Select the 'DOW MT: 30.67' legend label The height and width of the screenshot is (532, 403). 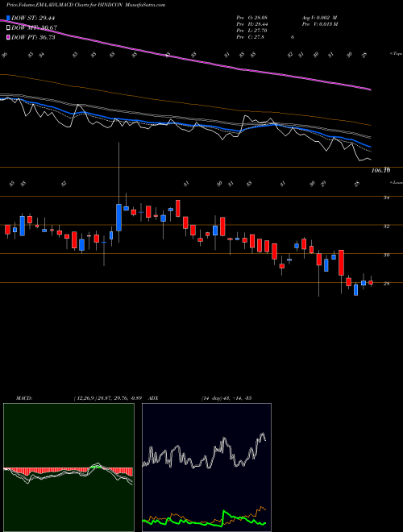(34, 28)
